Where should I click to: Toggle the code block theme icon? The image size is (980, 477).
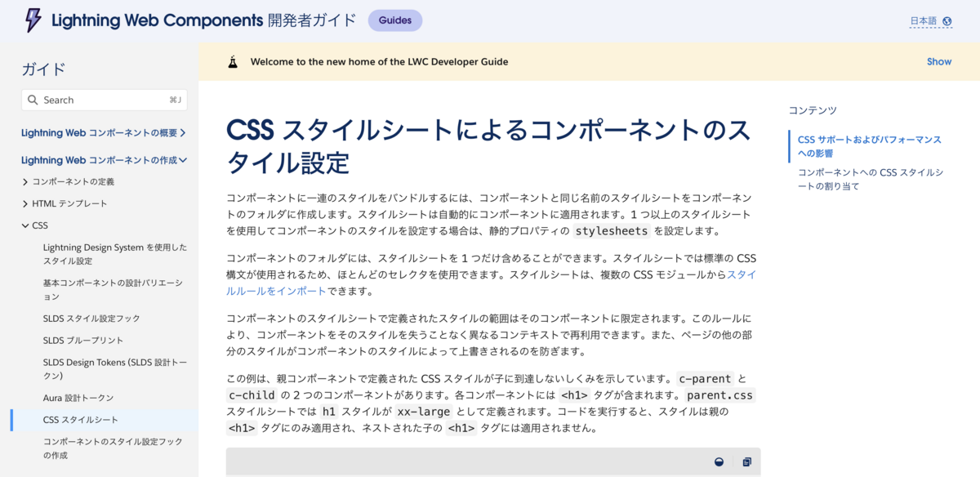coord(719,461)
